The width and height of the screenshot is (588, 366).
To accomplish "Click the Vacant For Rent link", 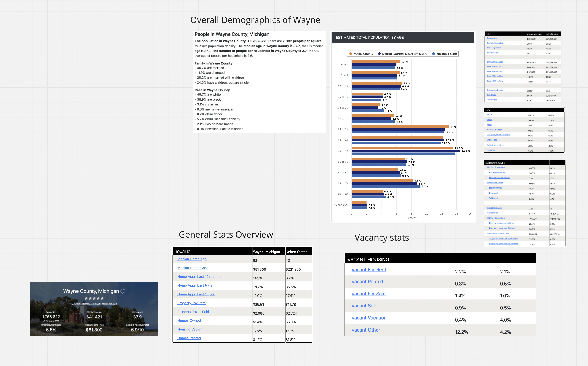I will (x=369, y=269).
